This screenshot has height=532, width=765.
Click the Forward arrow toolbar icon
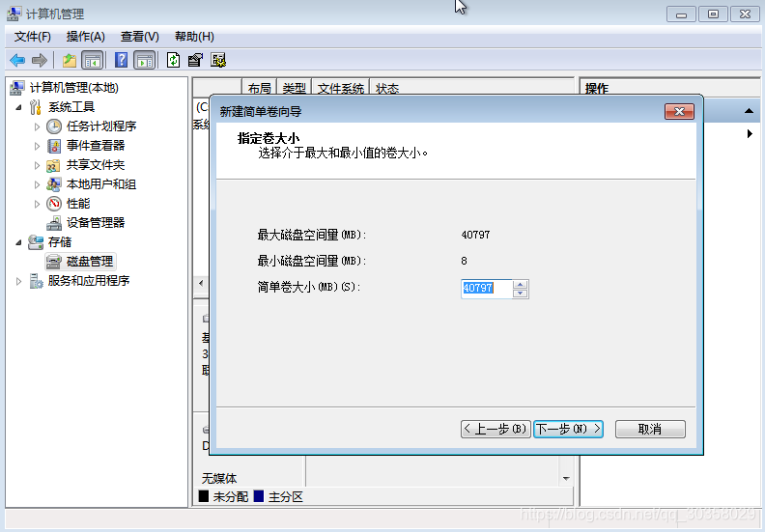coord(39,61)
